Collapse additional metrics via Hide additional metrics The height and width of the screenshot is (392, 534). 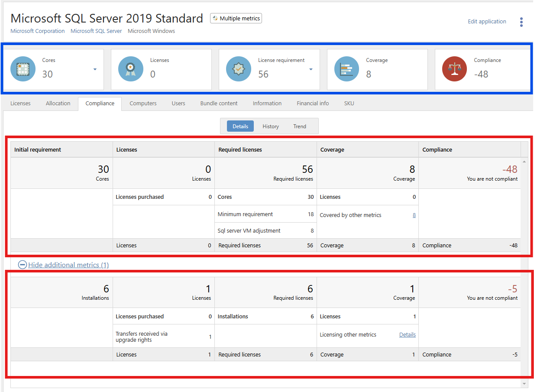68,265
